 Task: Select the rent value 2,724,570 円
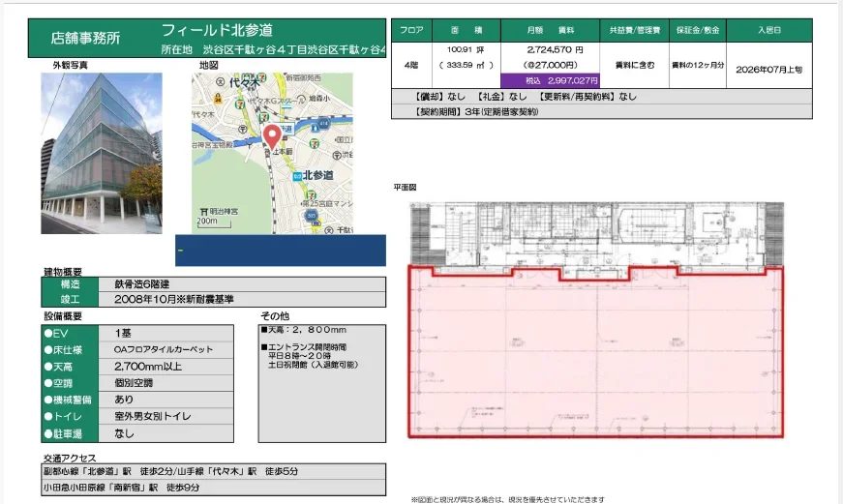(x=555, y=49)
